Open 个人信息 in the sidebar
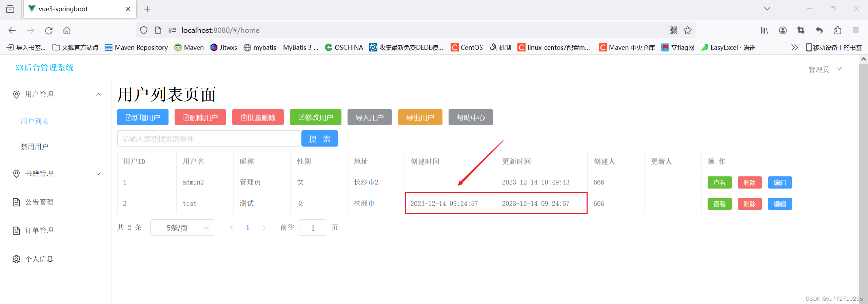Screen dimensions: 868x304 click(x=39, y=259)
